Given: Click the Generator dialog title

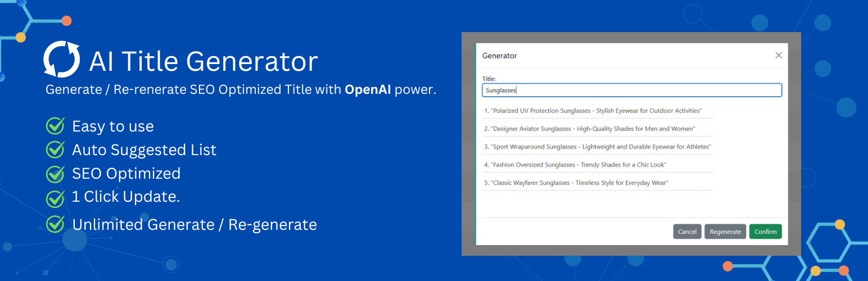Looking at the screenshot, I should pyautogui.click(x=499, y=56).
